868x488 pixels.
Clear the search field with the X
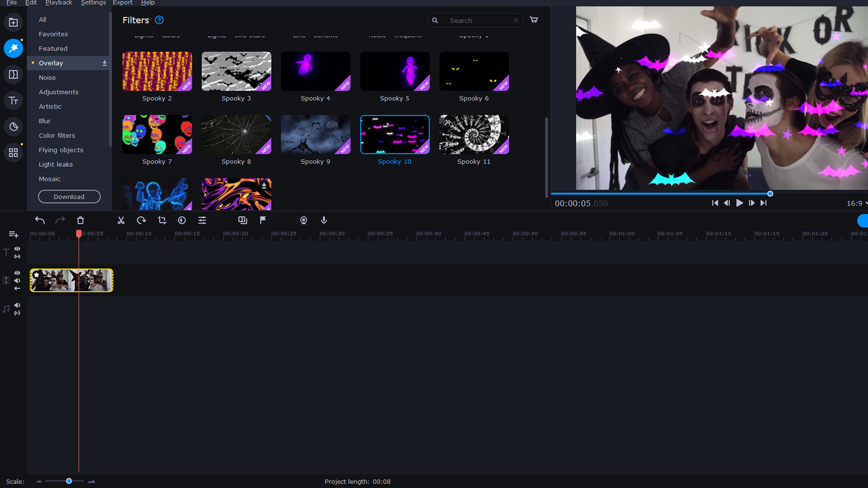(516, 20)
